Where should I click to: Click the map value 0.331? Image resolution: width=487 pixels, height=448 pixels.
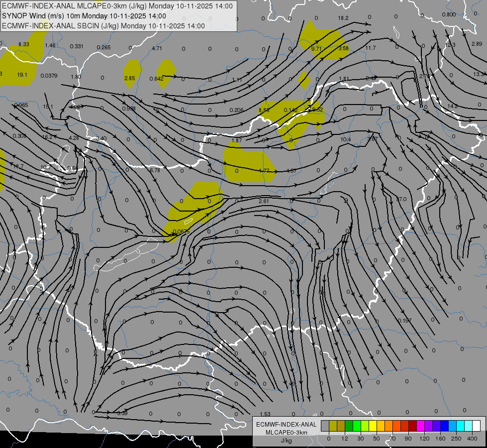pyautogui.click(x=77, y=46)
